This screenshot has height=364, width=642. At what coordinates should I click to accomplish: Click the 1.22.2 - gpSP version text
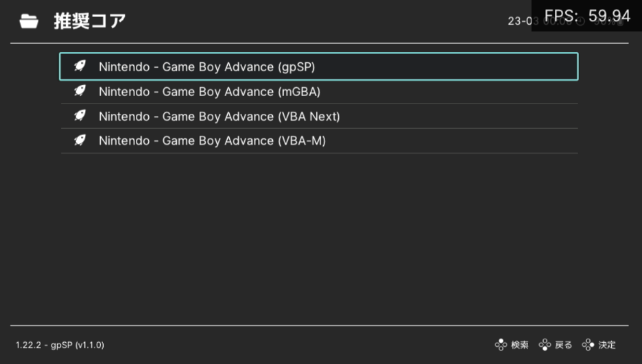coord(60,345)
